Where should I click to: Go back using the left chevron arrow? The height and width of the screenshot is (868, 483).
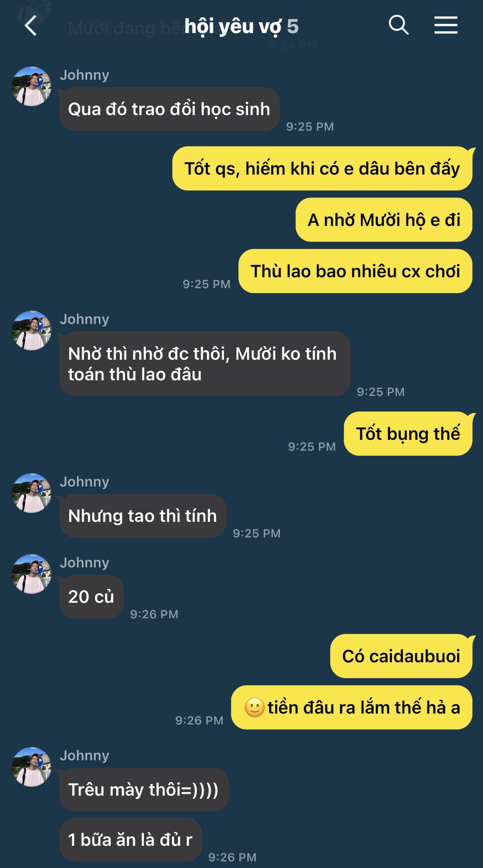pos(30,25)
